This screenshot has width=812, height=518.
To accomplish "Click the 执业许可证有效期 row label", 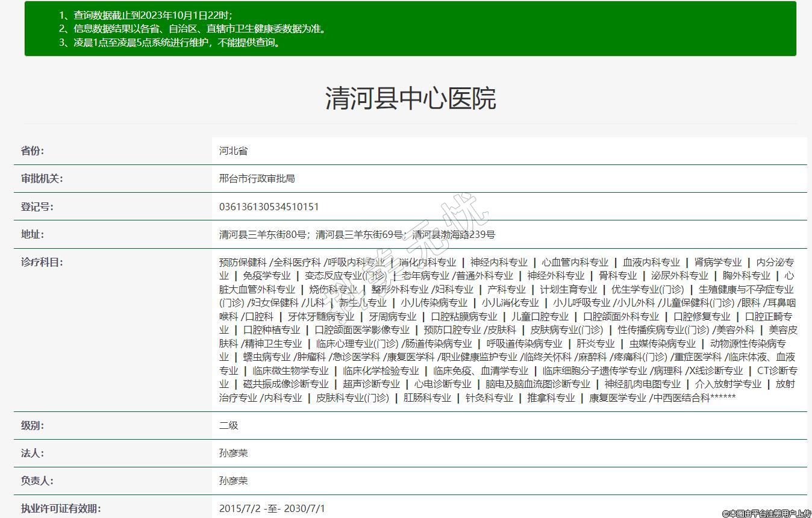I will tap(61, 508).
